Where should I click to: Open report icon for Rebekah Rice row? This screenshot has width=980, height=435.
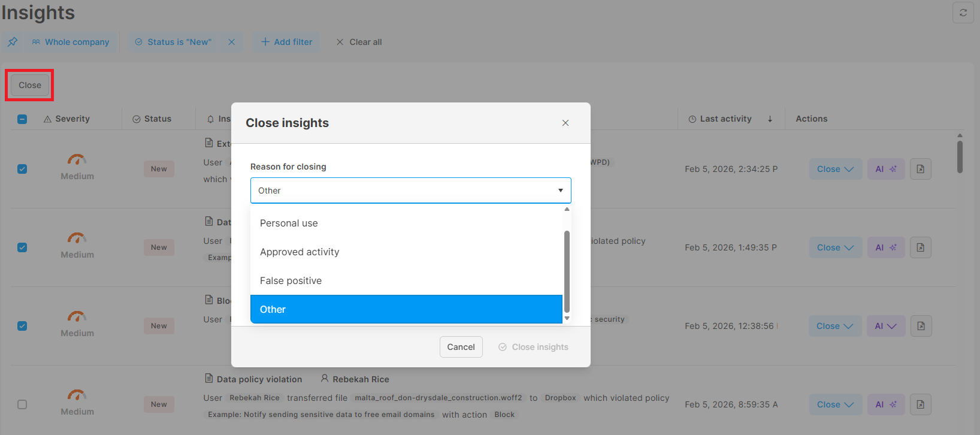coord(920,404)
